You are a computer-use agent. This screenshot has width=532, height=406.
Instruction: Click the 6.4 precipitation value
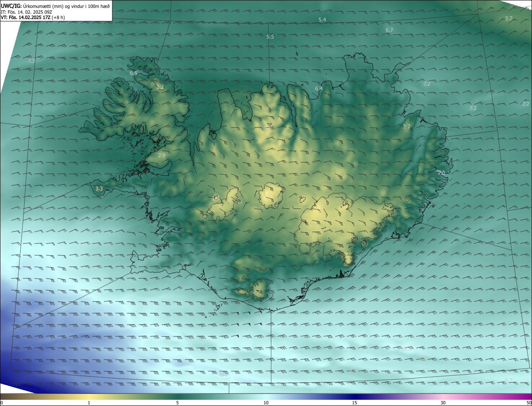pos(319,89)
